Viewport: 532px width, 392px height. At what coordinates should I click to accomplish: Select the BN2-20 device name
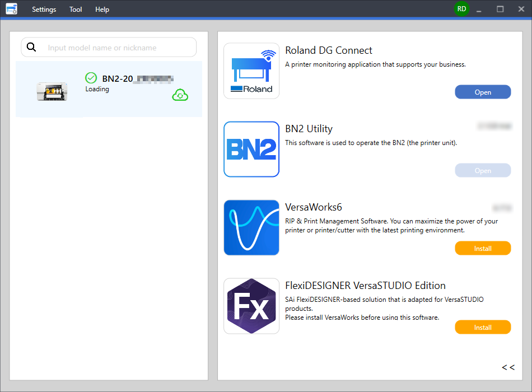pos(138,79)
